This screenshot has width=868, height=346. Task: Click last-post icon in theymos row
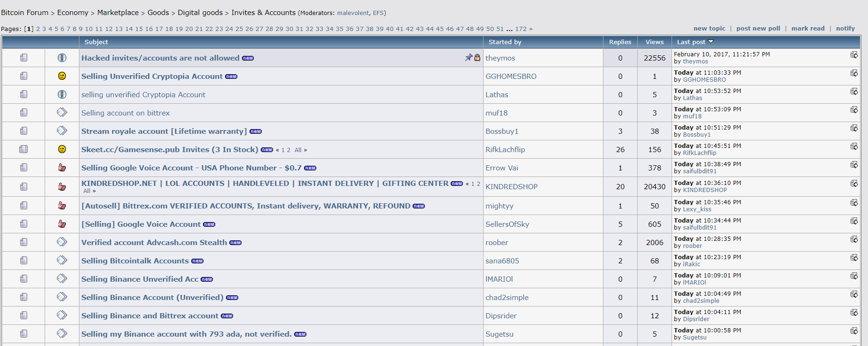click(x=854, y=55)
